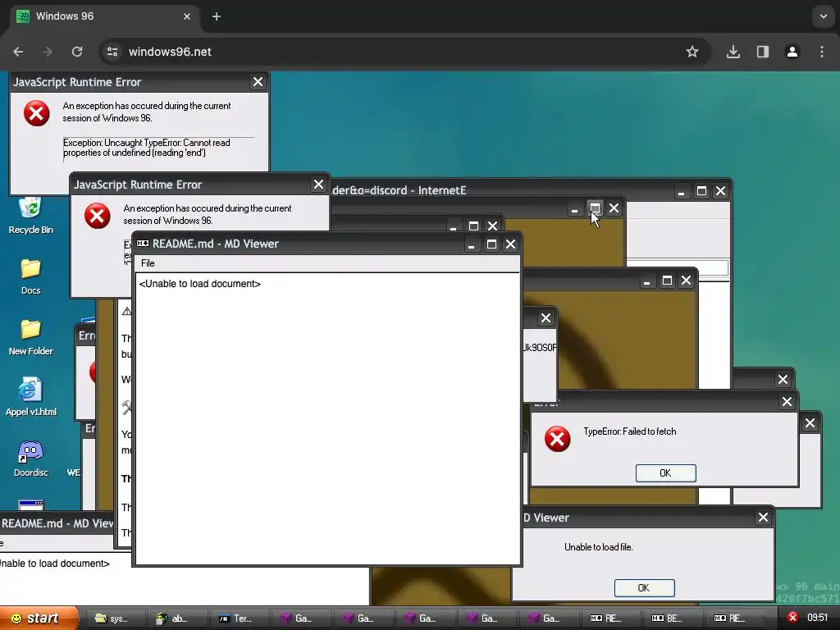Click the red error icon in Failed to fetch dialog
This screenshot has width=840, height=630.
pos(558,439)
